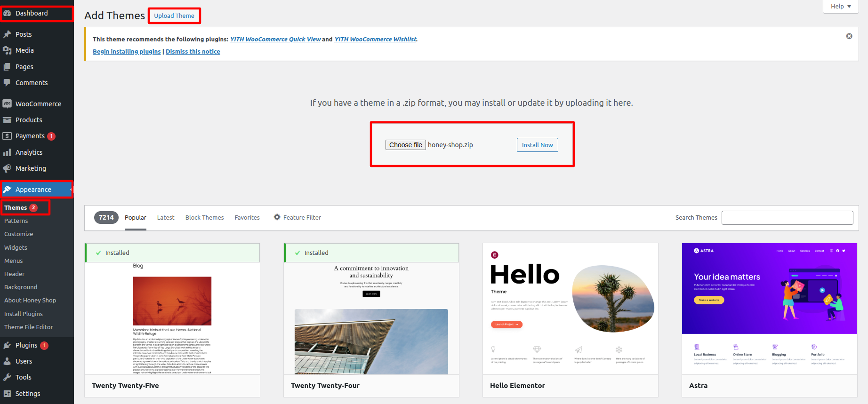Dismiss the plugin notice with X icon
This screenshot has width=868, height=404.
click(849, 36)
